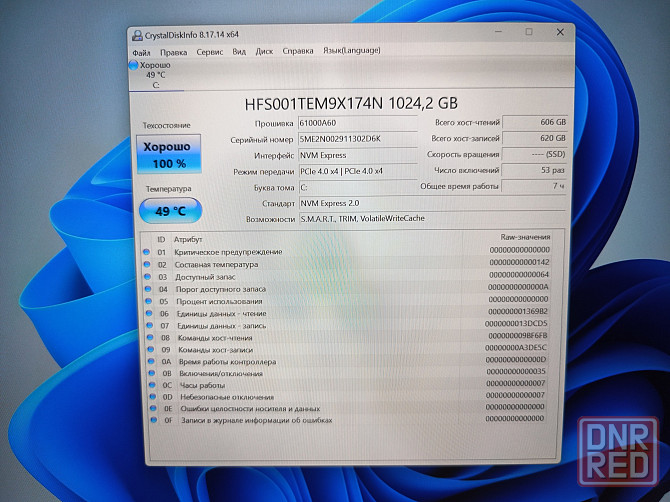Click the host reads value 606 GB
The height and width of the screenshot is (502, 670).
pyautogui.click(x=535, y=122)
